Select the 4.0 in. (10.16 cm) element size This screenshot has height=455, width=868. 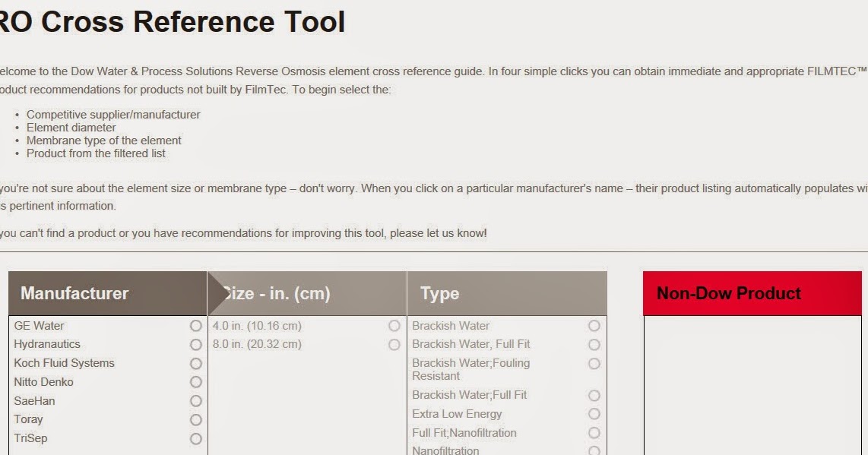pos(394,325)
